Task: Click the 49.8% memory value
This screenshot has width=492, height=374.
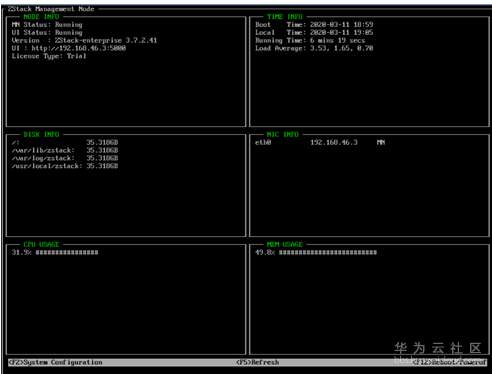Action: [x=265, y=252]
